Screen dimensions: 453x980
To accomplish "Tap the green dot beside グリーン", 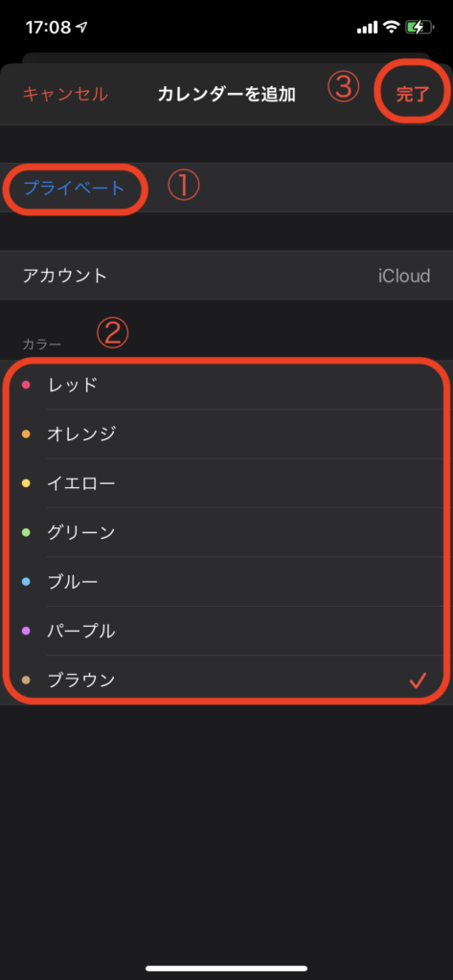I will 26,532.
